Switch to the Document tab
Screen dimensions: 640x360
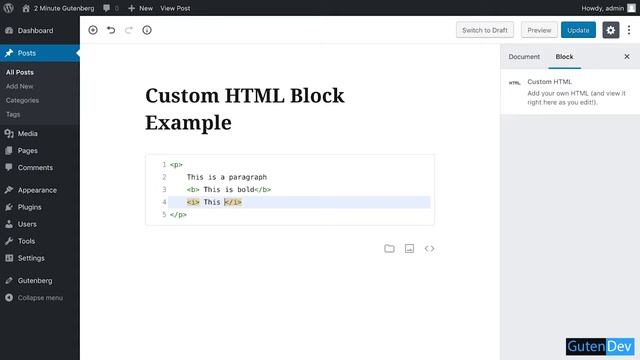pos(524,57)
